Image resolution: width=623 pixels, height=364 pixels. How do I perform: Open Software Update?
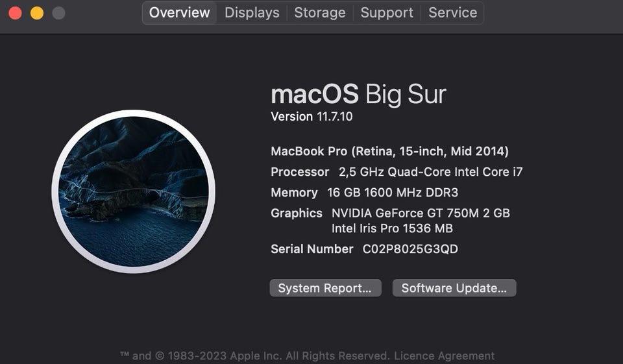[x=454, y=288]
